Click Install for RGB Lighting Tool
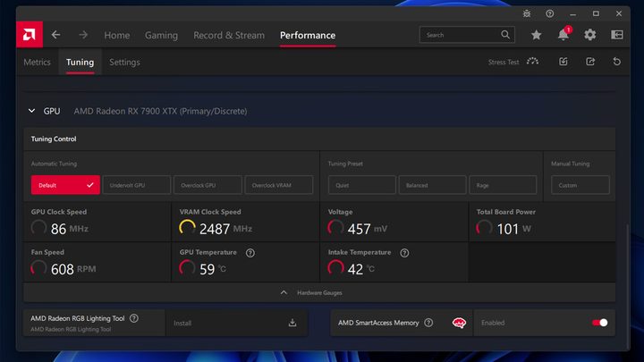644x362 pixels. 236,323
